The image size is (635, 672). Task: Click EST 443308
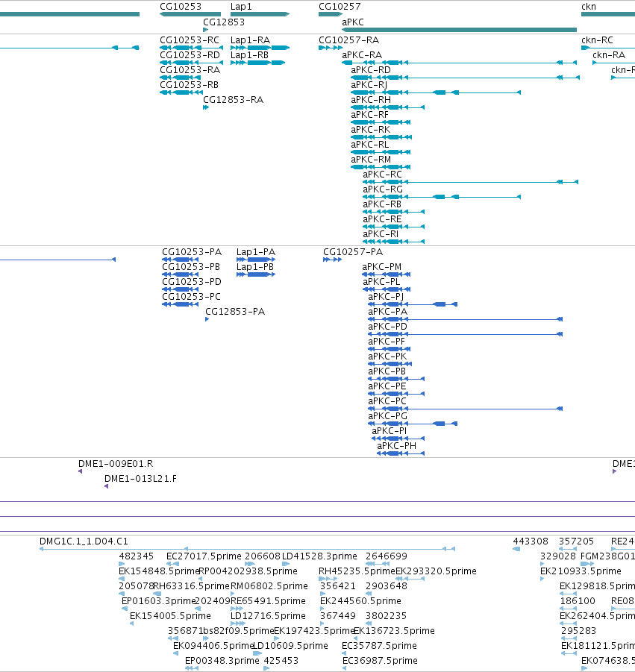pos(531,541)
